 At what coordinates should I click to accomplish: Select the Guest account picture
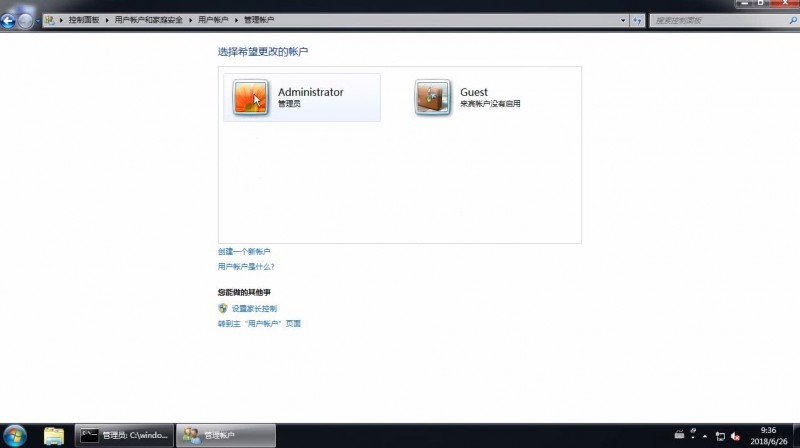click(x=433, y=97)
